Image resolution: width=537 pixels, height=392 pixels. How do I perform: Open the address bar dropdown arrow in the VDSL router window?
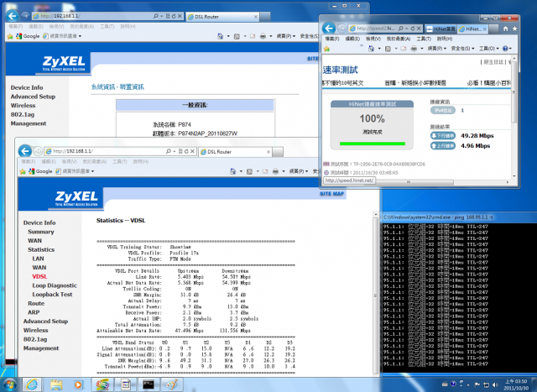point(174,151)
